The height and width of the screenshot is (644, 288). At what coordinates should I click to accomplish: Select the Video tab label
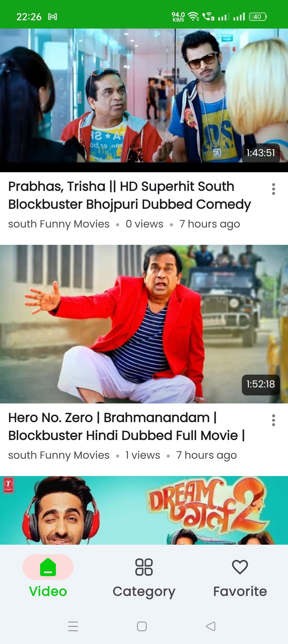point(48,591)
